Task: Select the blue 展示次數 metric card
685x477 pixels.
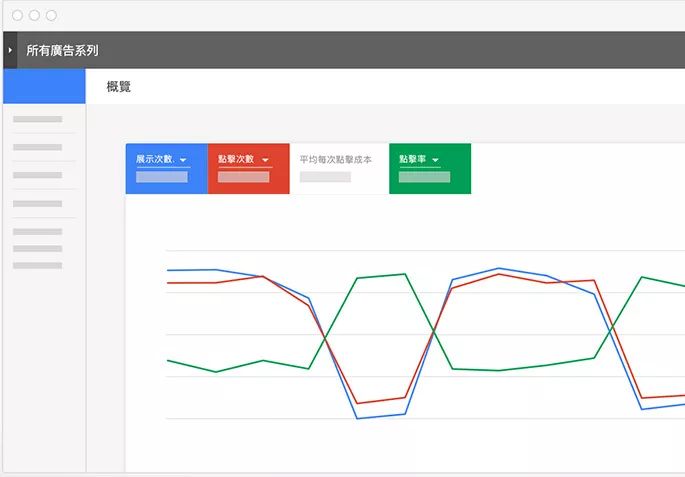Action: click(x=166, y=168)
